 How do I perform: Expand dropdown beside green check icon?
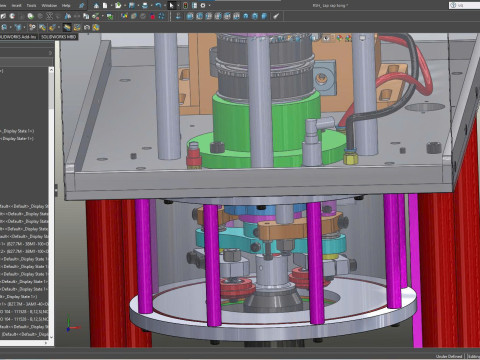(x=103, y=16)
